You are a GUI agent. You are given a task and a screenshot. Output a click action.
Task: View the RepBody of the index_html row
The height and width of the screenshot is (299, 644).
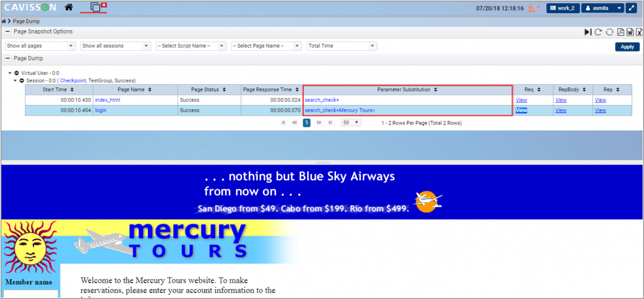560,100
